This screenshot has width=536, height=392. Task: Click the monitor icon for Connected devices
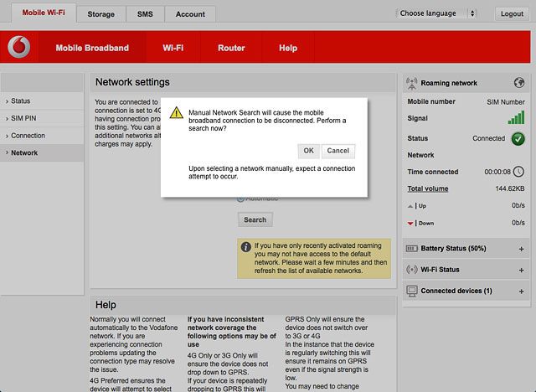[x=411, y=291]
